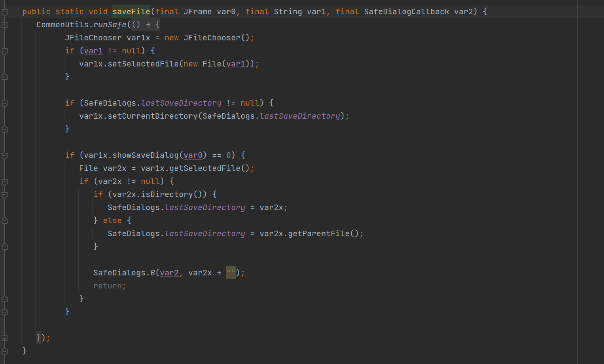The image size is (604, 364).
Task: Fold the 'if (SafeDialogs.lastSaveDirectory != null)' block
Action: click(5, 103)
